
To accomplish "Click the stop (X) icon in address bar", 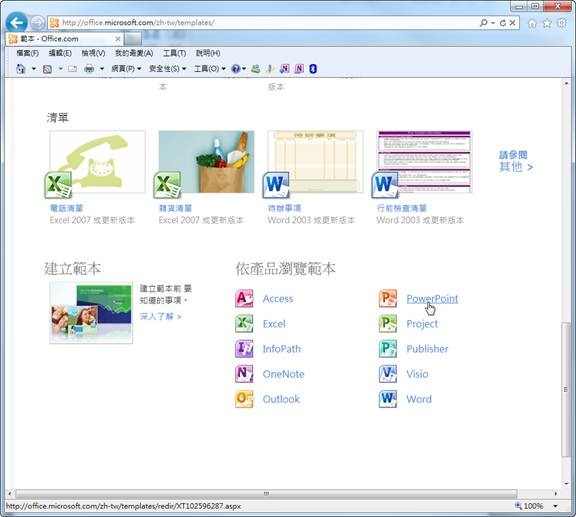I will tap(512, 23).
